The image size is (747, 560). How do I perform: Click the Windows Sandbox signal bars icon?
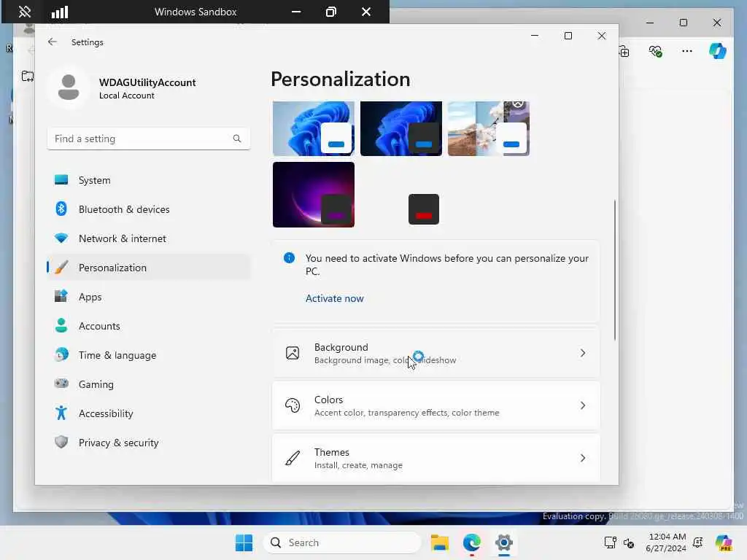click(x=60, y=12)
